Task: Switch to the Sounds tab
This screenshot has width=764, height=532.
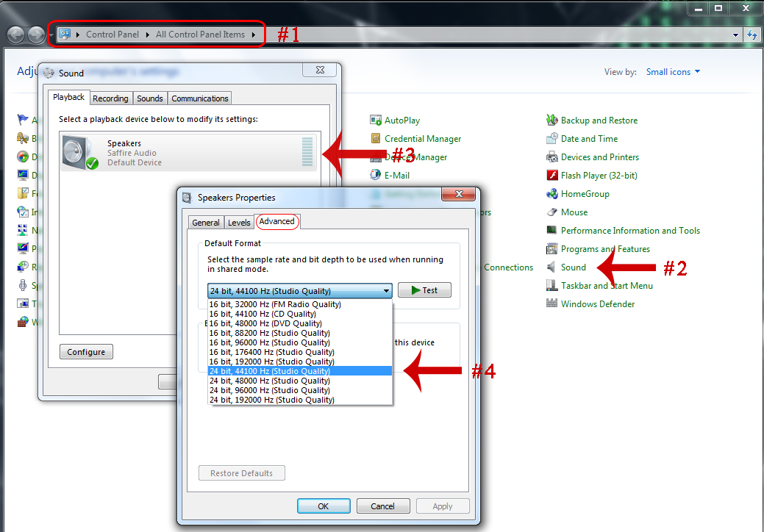Action: (x=149, y=98)
